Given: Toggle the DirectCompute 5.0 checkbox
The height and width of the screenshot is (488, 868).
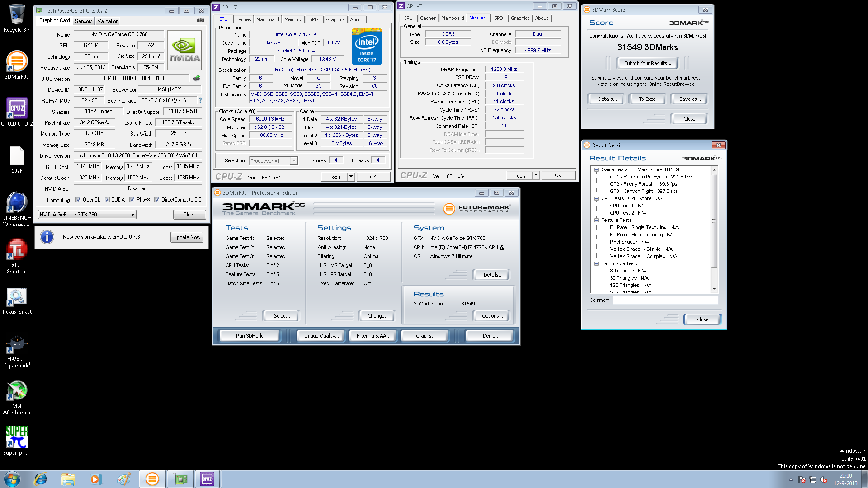Looking at the screenshot, I should tap(157, 200).
